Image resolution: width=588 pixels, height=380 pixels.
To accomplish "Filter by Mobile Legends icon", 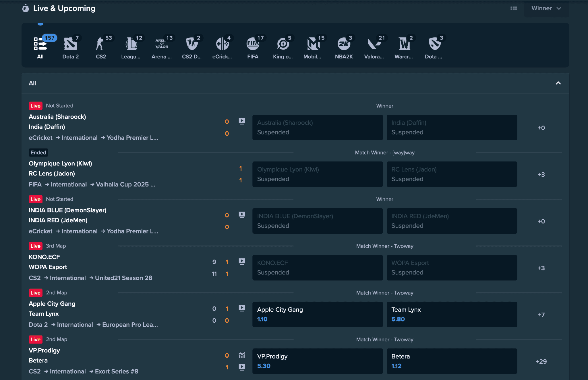I will (x=313, y=44).
